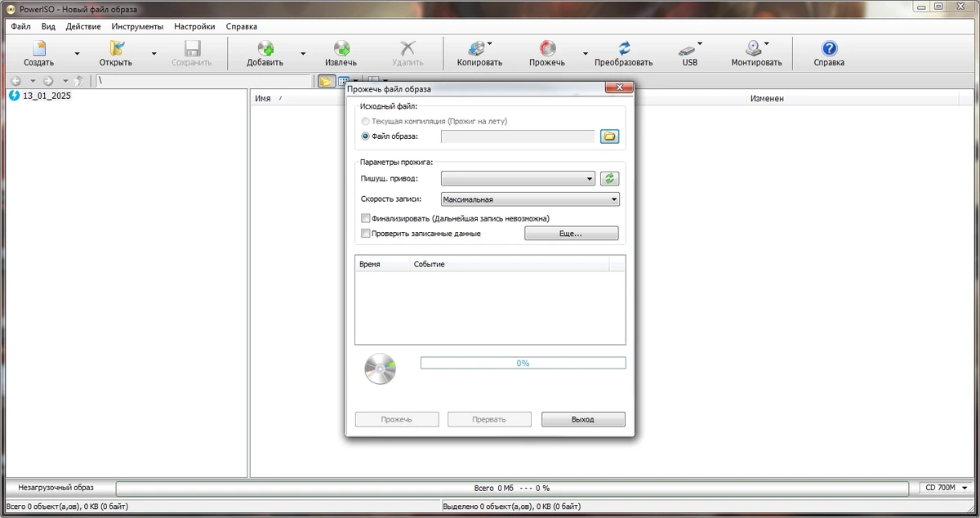Image resolution: width=980 pixels, height=518 pixels.
Task: Click the Событие column header in log
Action: [x=510, y=265]
